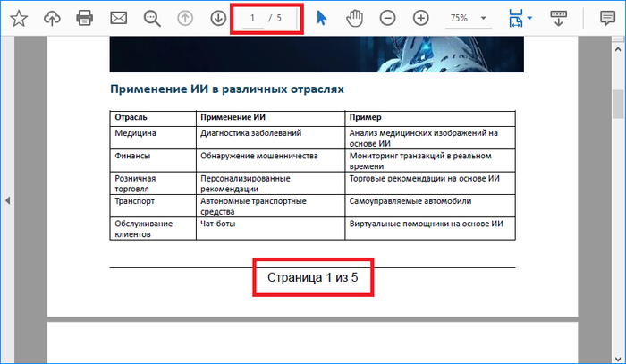Viewport: 626px width, 364px height.
Task: Click the current page number field
Action: pyautogui.click(x=253, y=19)
